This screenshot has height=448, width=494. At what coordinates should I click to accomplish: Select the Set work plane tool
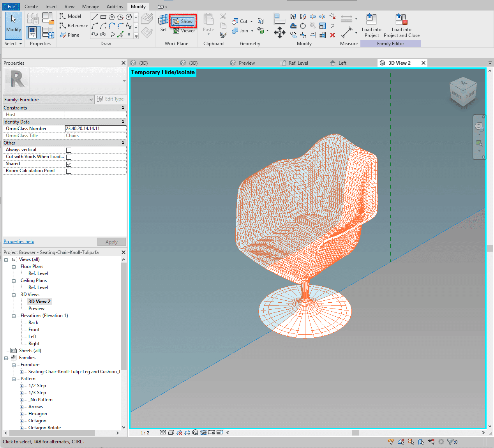click(164, 23)
